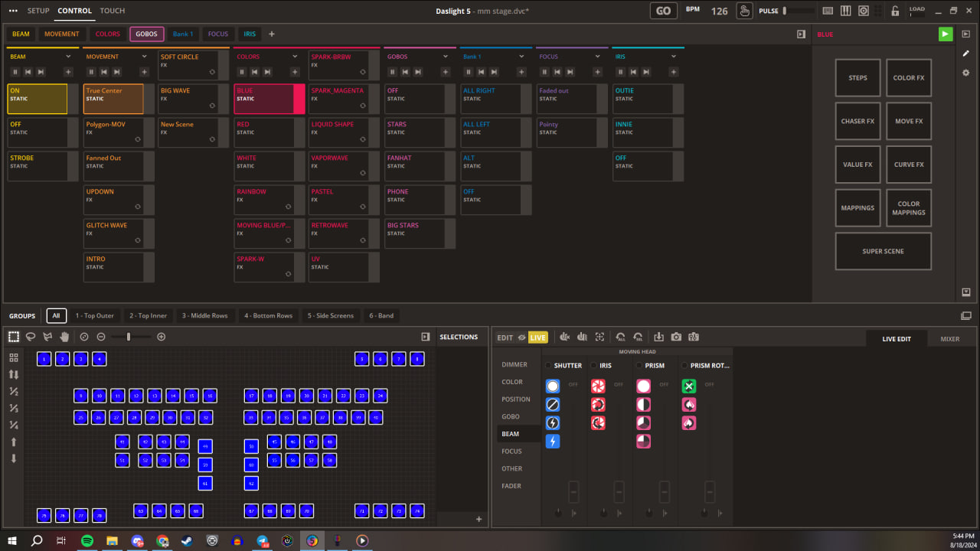Open the SUPER SCENE button
Image resolution: width=980 pixels, height=551 pixels.
pos(884,251)
